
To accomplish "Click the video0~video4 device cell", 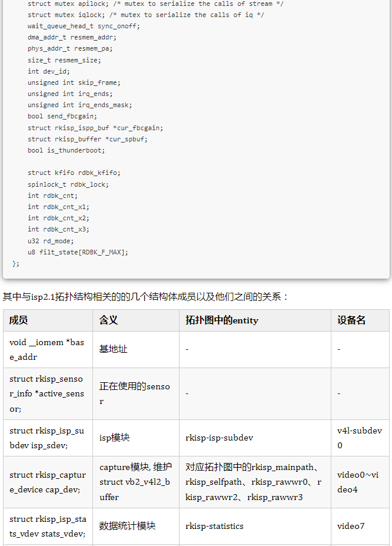I will tap(358, 482).
